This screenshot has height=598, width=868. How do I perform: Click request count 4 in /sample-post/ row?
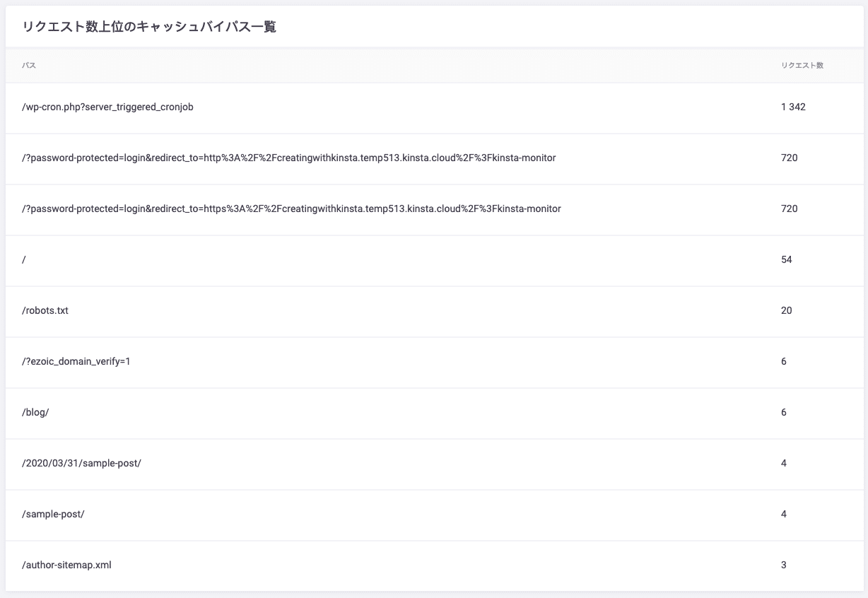point(783,515)
